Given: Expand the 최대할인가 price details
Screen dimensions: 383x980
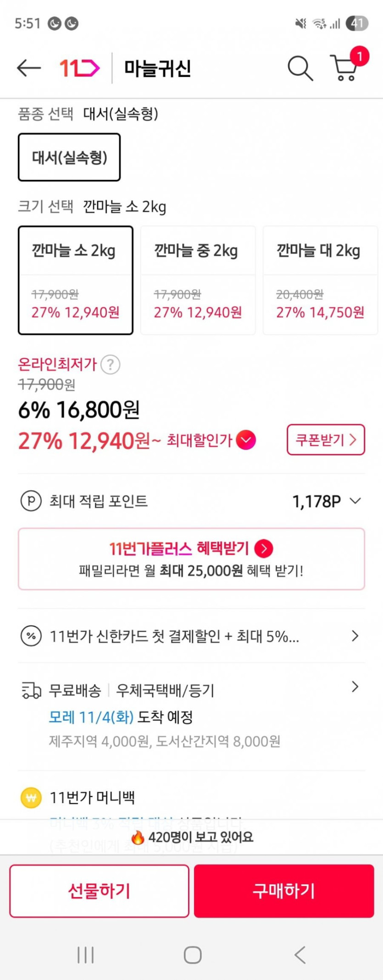Looking at the screenshot, I should coord(246,440).
